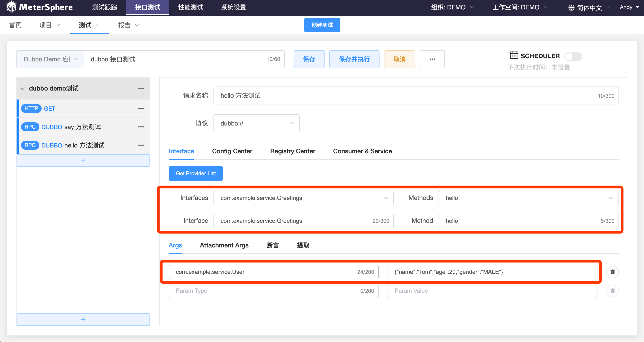Enable the SCHEDULER switch

click(x=573, y=56)
